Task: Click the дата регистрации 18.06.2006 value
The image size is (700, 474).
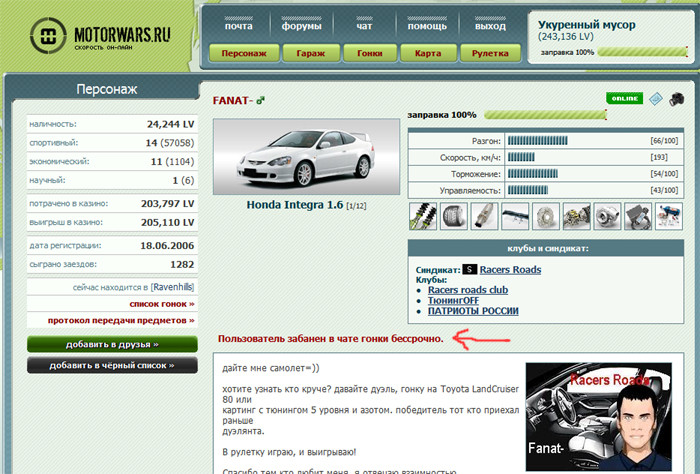Action: tap(167, 245)
